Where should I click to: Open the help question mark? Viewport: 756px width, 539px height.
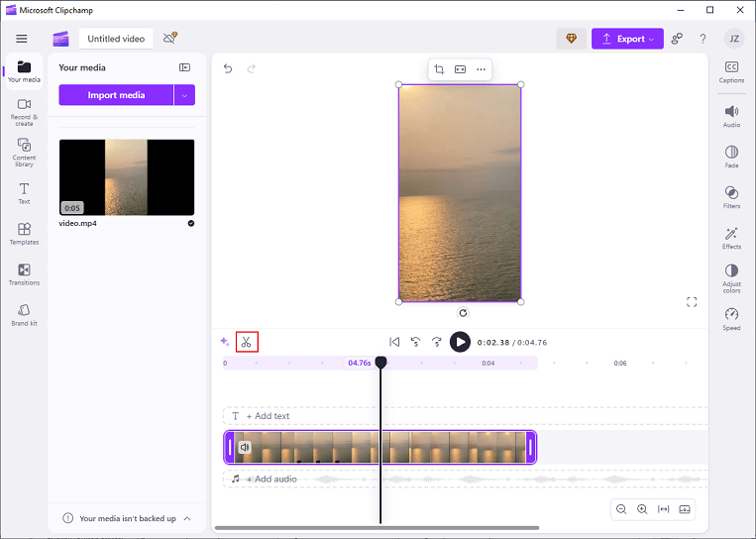[x=702, y=39]
